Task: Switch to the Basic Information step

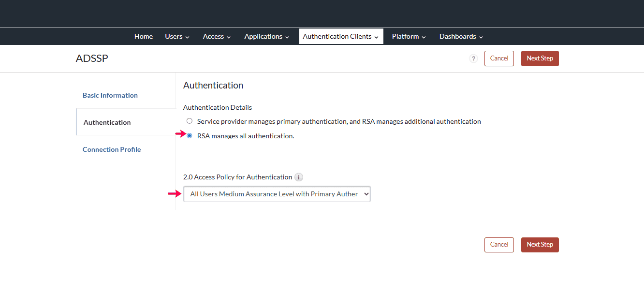Action: pyautogui.click(x=110, y=95)
